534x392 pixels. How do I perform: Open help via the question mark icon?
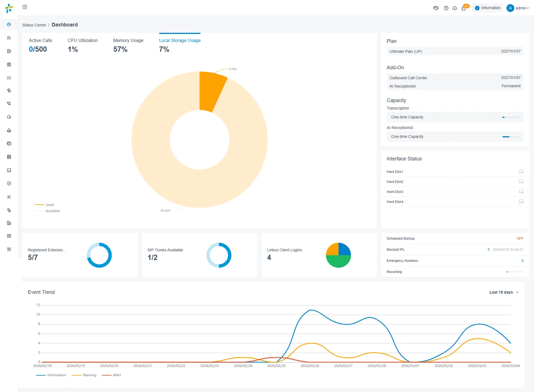click(446, 8)
